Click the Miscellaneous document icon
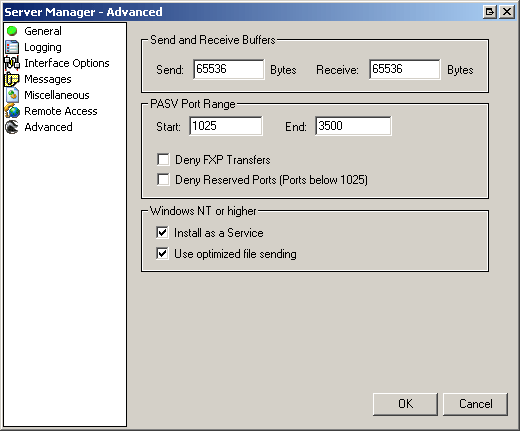This screenshot has width=520, height=431. click(x=12, y=95)
